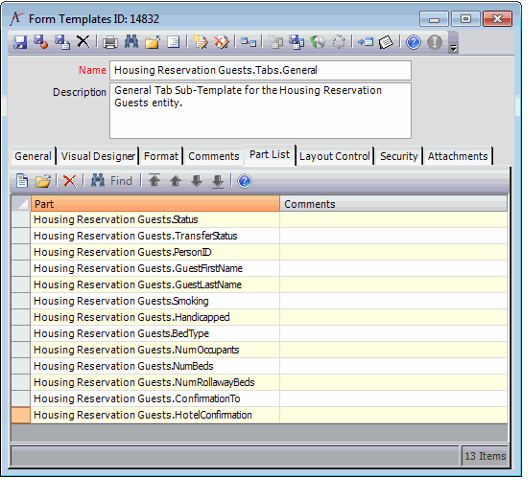This screenshot has width=528, height=482.
Task: Click the Save and Close toolbar icon
Action: pyautogui.click(x=41, y=42)
